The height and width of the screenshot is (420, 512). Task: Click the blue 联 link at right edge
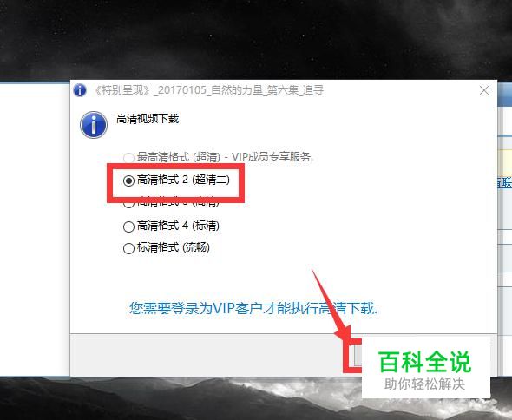coord(504,182)
